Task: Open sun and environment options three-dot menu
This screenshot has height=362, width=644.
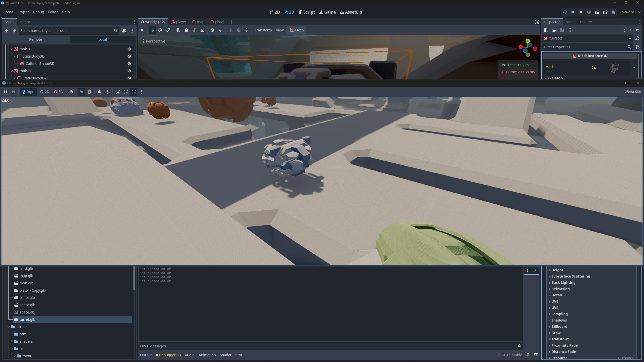Action: pyautogui.click(x=247, y=30)
